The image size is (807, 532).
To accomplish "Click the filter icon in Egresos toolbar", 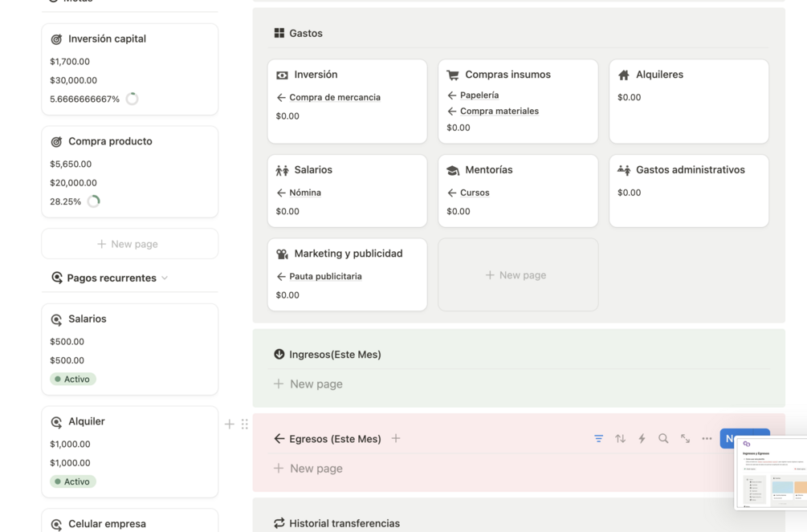I will (x=599, y=439).
